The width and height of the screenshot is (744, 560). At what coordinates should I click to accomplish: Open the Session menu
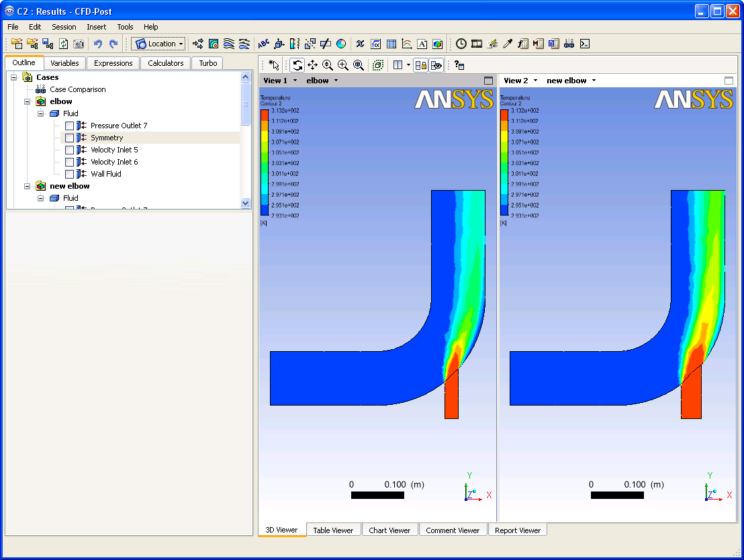coord(64,27)
